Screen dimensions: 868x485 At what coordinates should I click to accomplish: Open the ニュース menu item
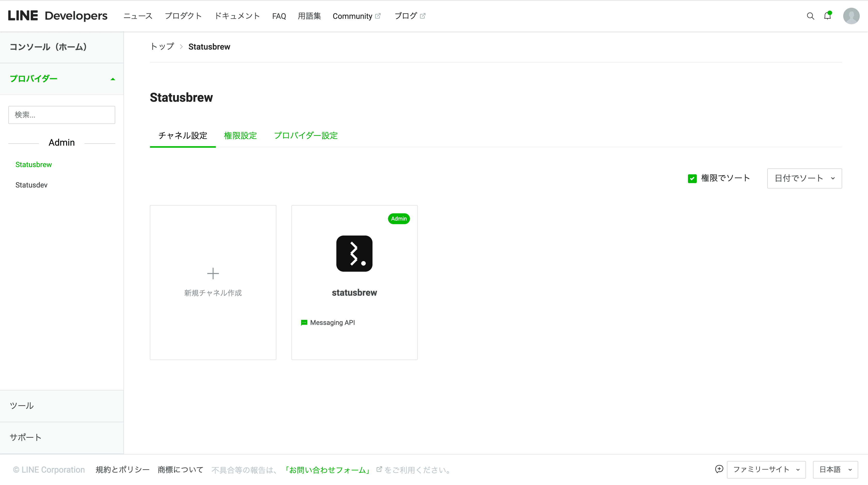138,16
